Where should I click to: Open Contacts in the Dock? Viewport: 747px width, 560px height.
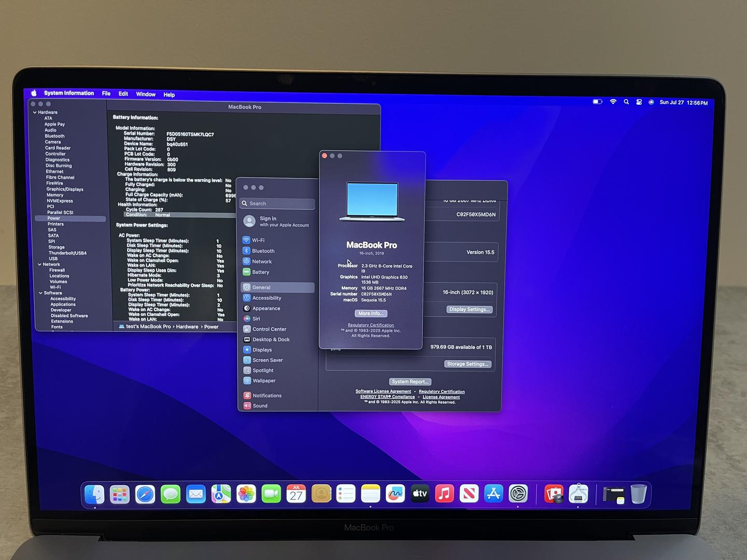tap(321, 494)
